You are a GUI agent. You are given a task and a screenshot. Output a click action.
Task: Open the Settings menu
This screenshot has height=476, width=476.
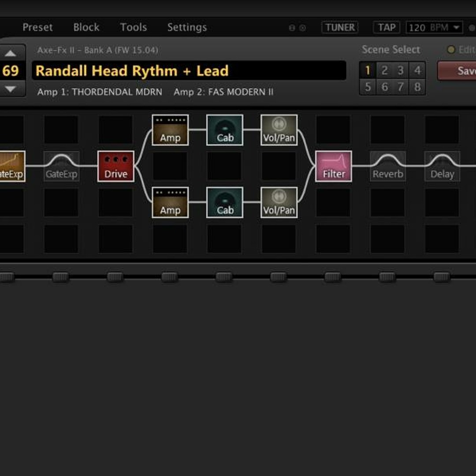[187, 27]
